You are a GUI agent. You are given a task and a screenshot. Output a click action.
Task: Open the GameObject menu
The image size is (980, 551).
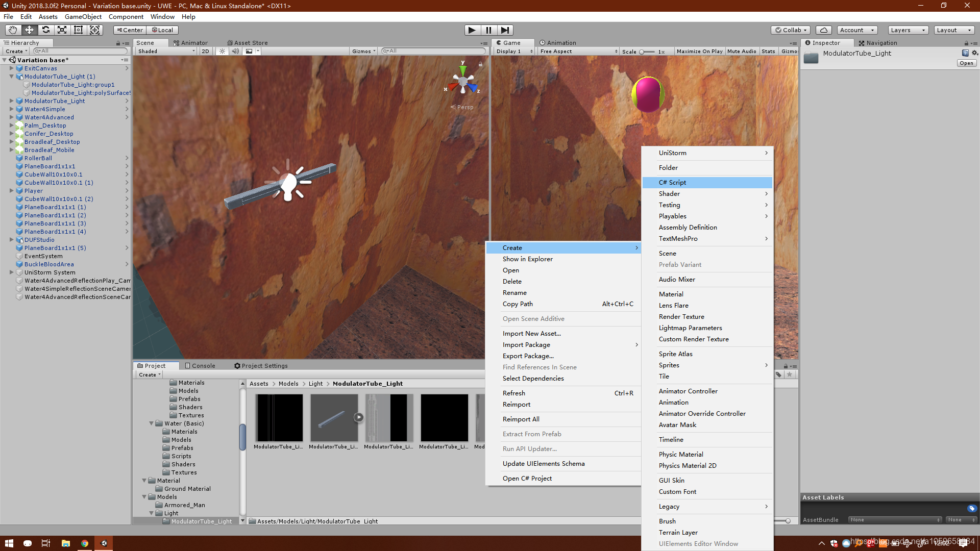pyautogui.click(x=83, y=16)
